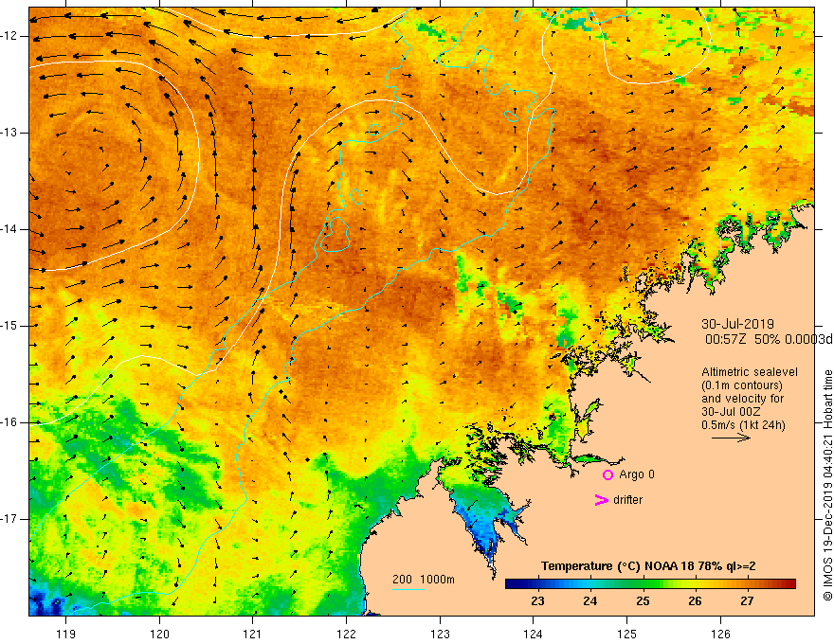Click the temperature color bar legend
Image resolution: width=834 pixels, height=644 pixels.
650,583
